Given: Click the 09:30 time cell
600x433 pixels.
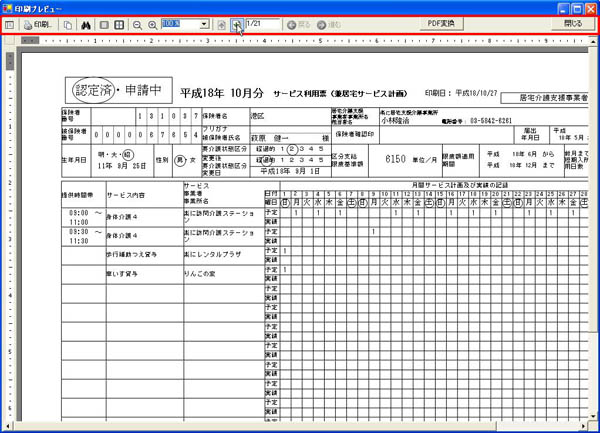Looking at the screenshot, I should pos(78,232).
